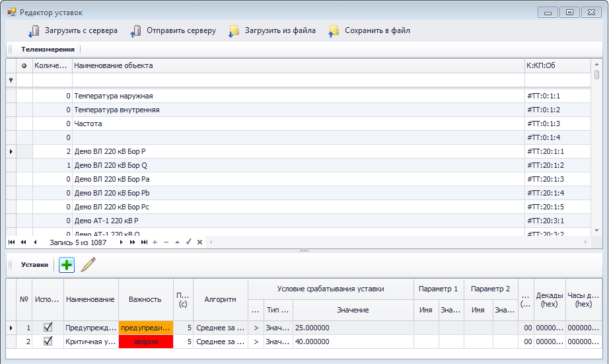Jump to last record in navigator
The image size is (609, 364).
tap(144, 242)
